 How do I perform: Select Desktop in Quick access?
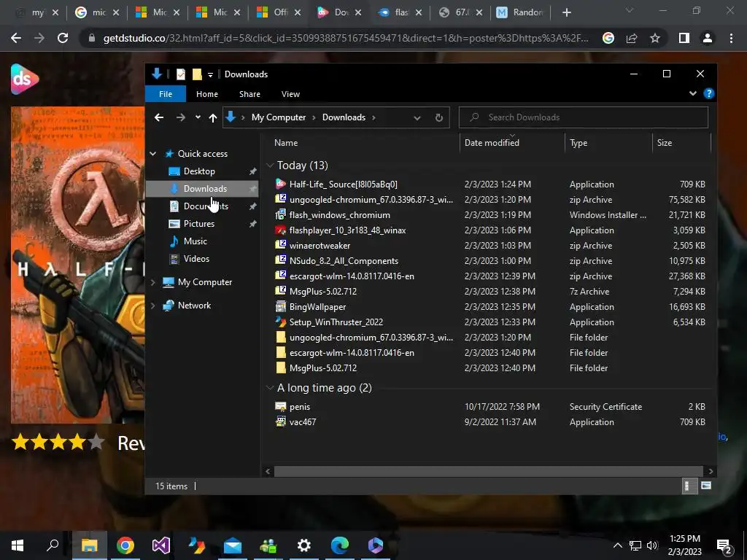(x=199, y=171)
